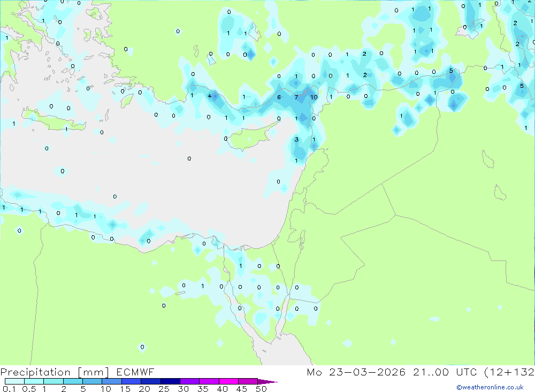Click the map precipitation value '7'
This screenshot has width=535, height=392.
click(296, 97)
